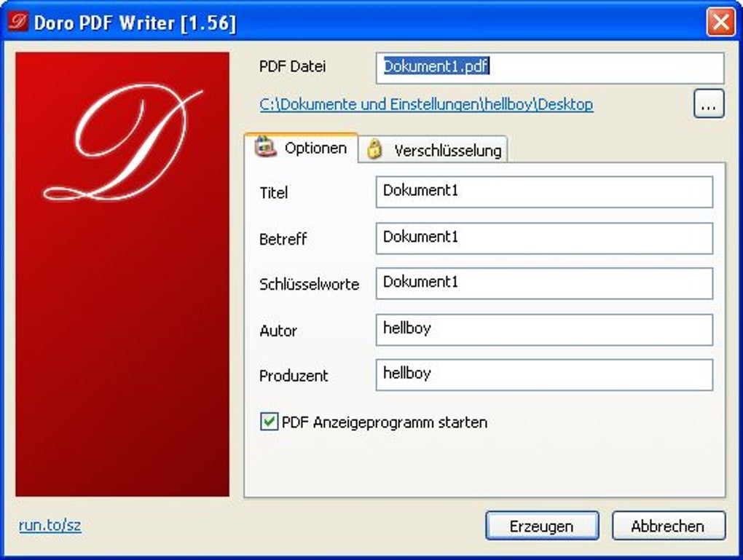Browse for folder with the ... button
743x560 pixels.
click(x=709, y=103)
